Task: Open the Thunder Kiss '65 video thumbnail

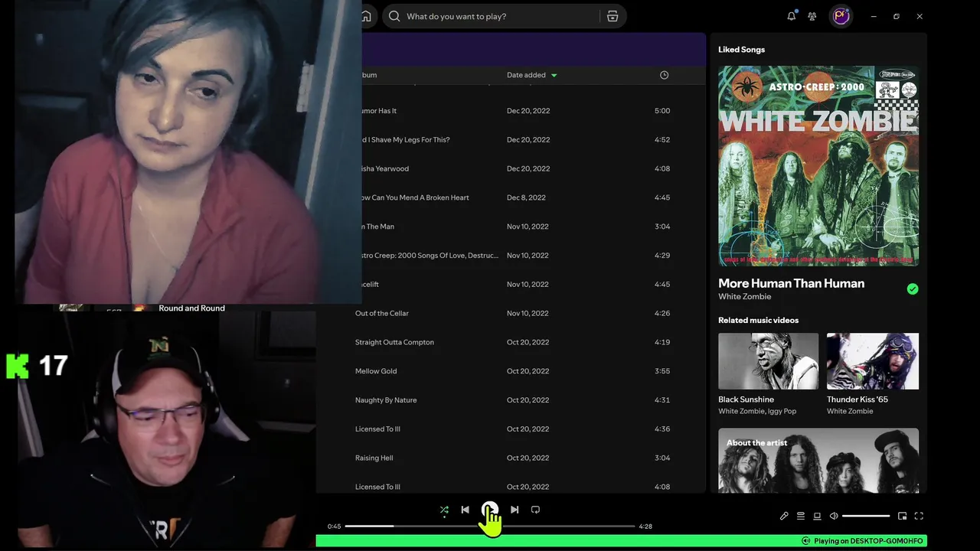Action: coord(873,361)
